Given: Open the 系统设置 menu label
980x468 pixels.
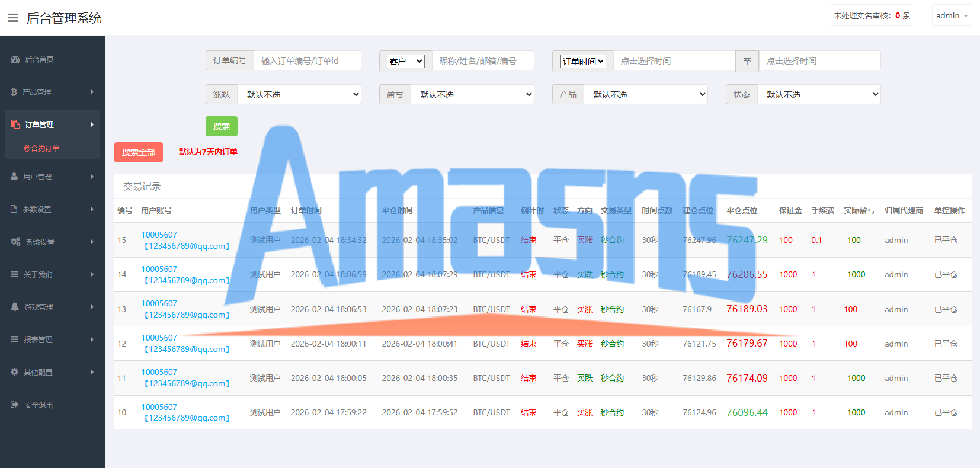Looking at the screenshot, I should tap(40, 242).
